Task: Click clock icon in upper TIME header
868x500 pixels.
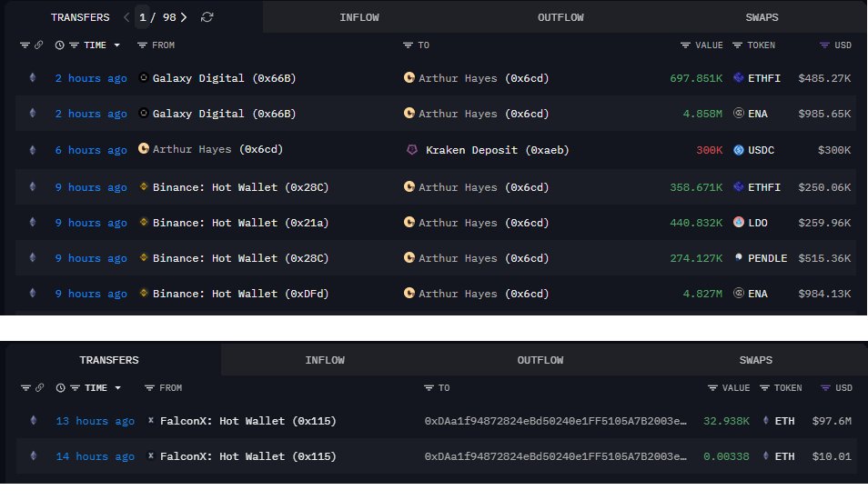Action: tap(60, 45)
